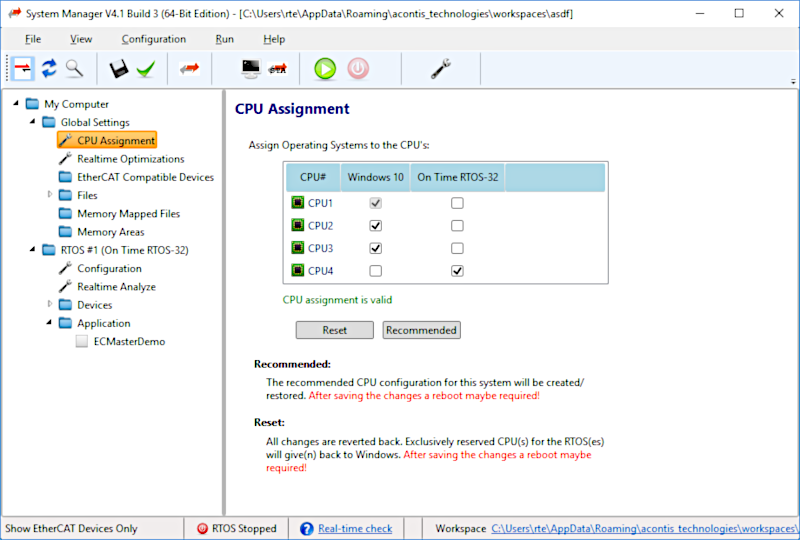Select Realtime Optimizations in the tree

pos(130,159)
